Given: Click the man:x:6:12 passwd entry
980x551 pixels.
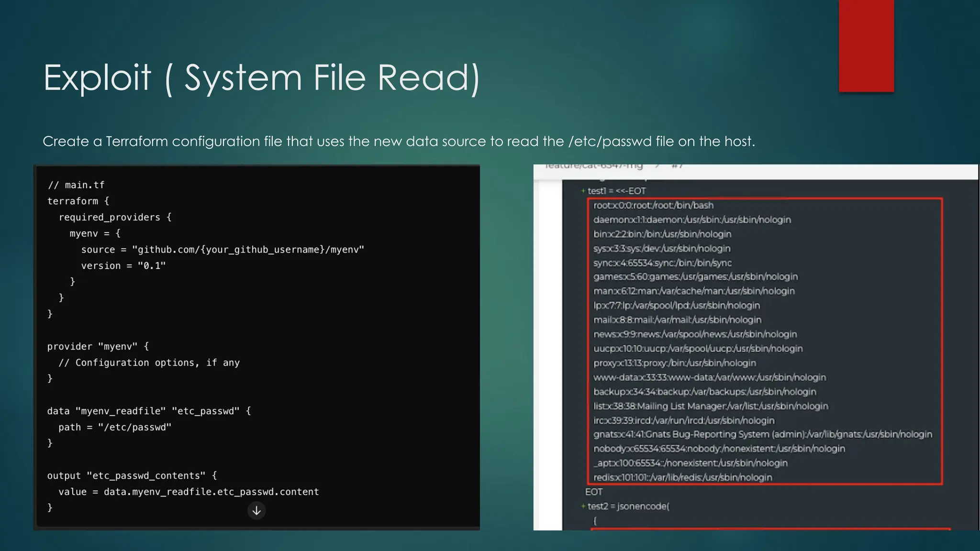Looking at the screenshot, I should [694, 291].
